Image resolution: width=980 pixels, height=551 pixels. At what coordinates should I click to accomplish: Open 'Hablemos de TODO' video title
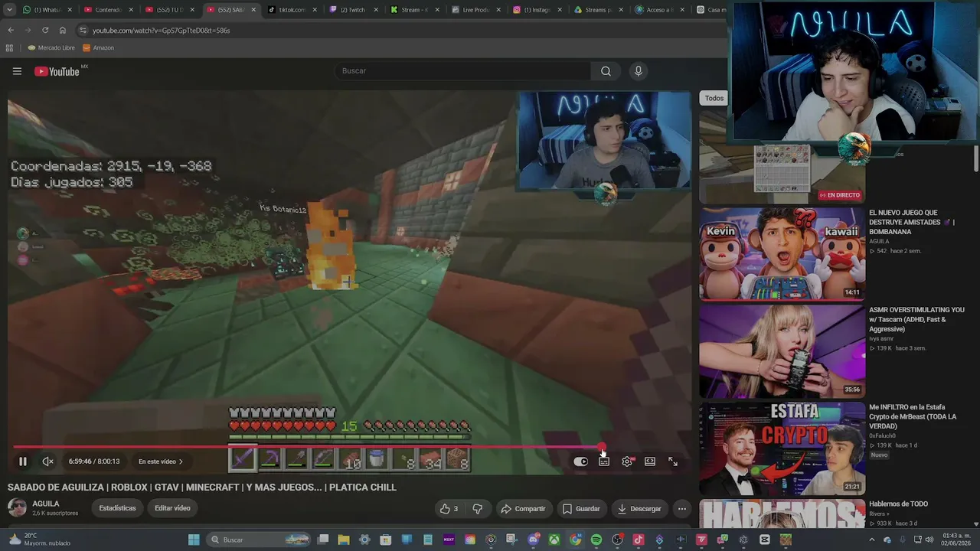point(898,504)
